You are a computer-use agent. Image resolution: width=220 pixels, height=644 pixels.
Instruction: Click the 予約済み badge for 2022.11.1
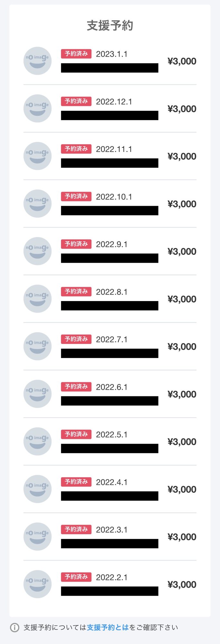76,149
